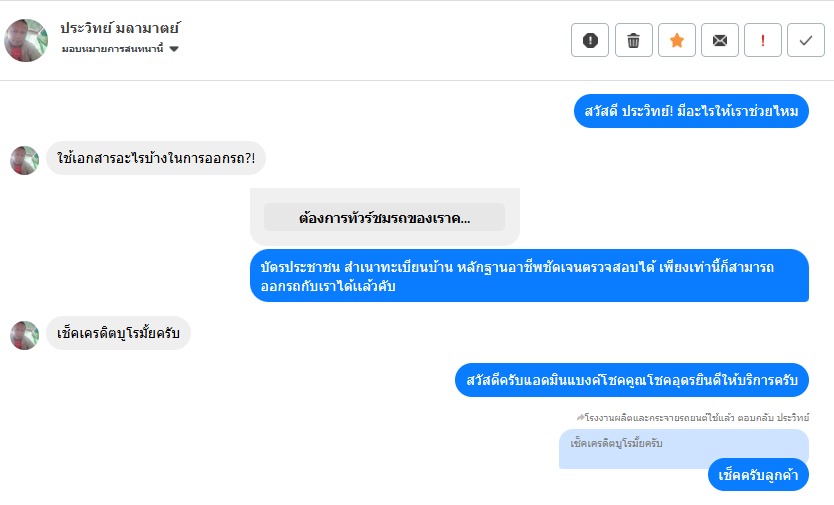Select the grey เช็คเครดิตบูโรมั้ยครับ customer bubble
This screenshot has height=505, width=834.
(118, 333)
